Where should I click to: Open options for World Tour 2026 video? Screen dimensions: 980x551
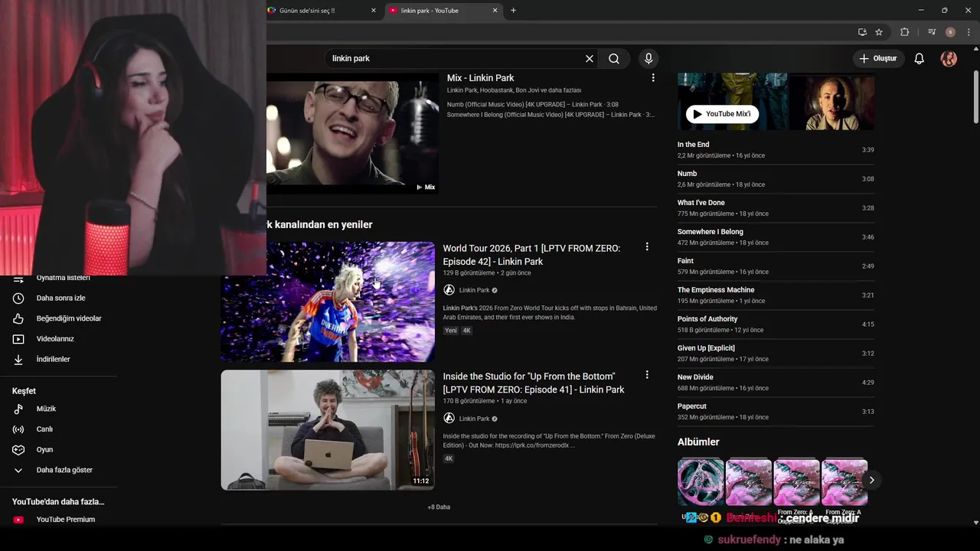(x=647, y=246)
